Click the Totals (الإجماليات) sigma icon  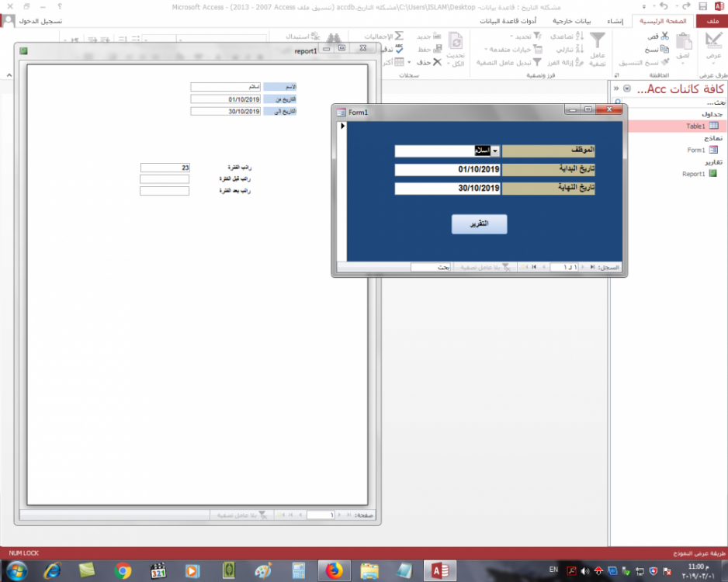[399, 36]
